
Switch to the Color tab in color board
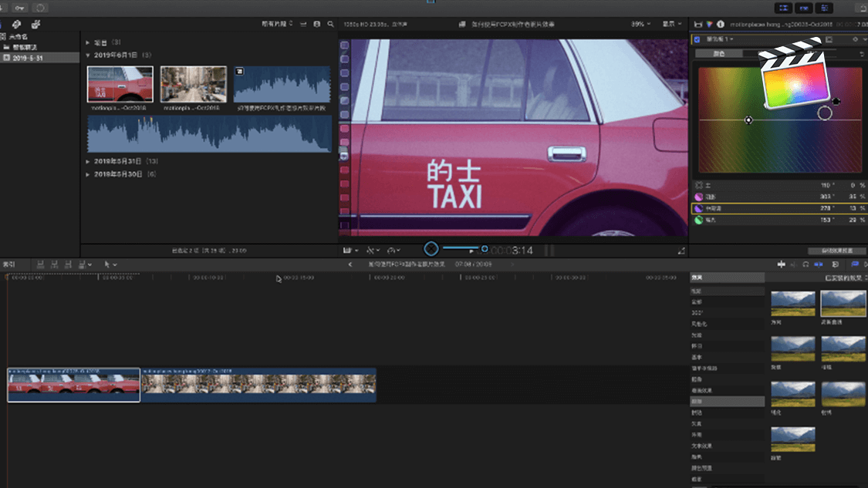(x=718, y=54)
